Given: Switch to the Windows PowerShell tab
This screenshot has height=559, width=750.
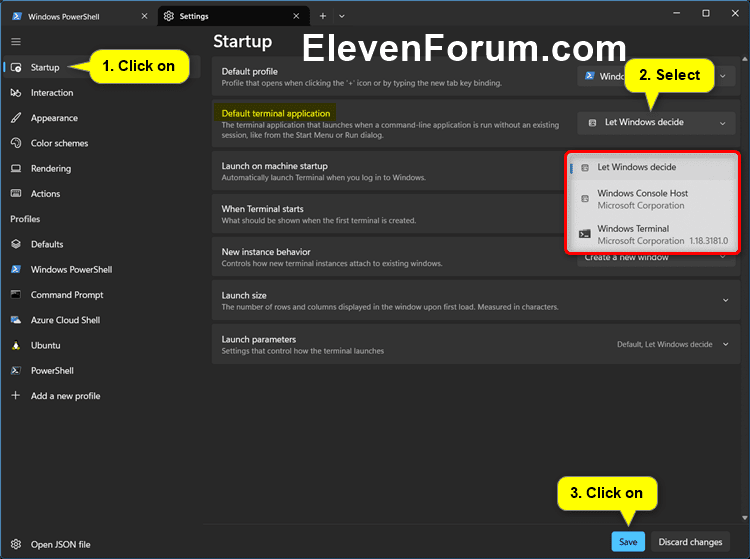Looking at the screenshot, I should pyautogui.click(x=79, y=16).
